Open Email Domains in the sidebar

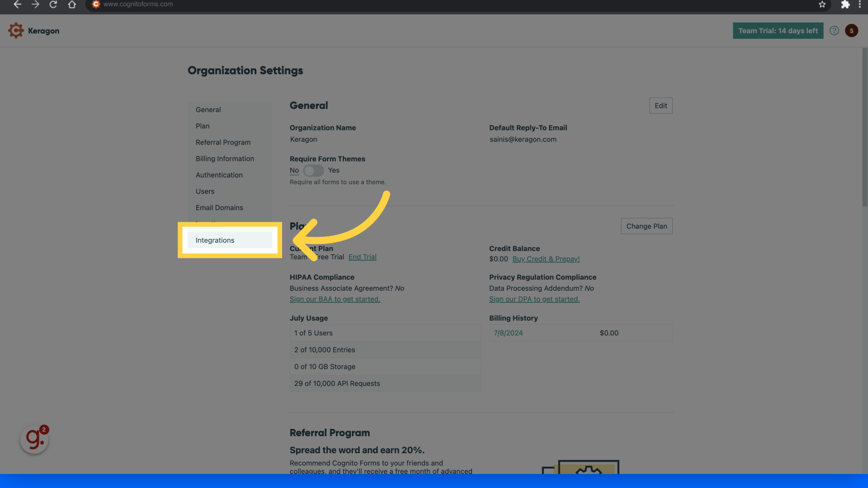coord(219,207)
